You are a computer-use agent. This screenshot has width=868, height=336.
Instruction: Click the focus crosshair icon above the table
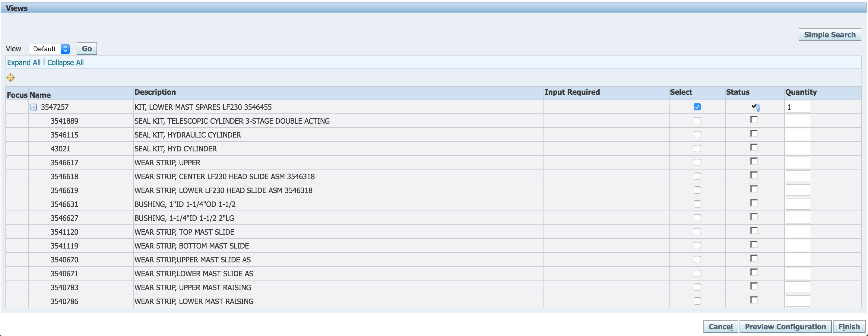tap(11, 78)
